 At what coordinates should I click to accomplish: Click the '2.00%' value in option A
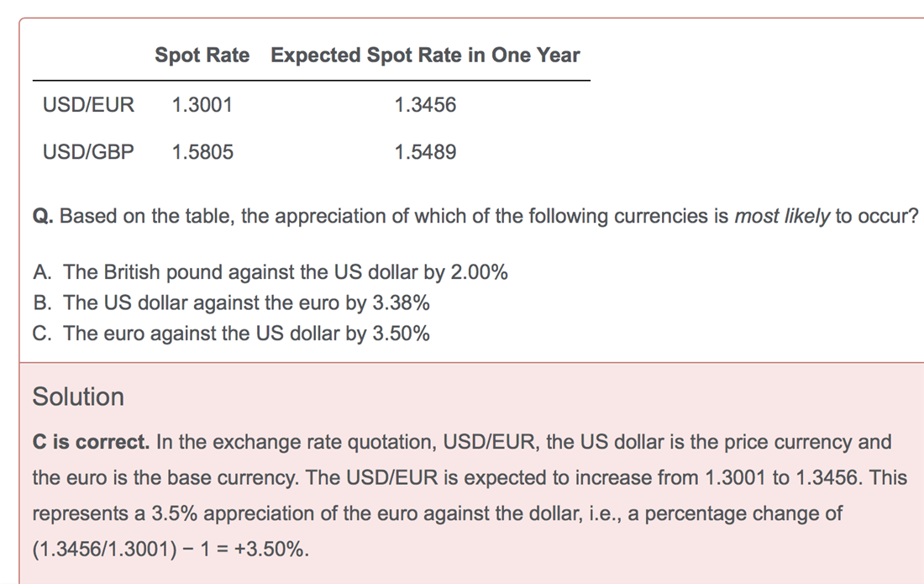[479, 271]
